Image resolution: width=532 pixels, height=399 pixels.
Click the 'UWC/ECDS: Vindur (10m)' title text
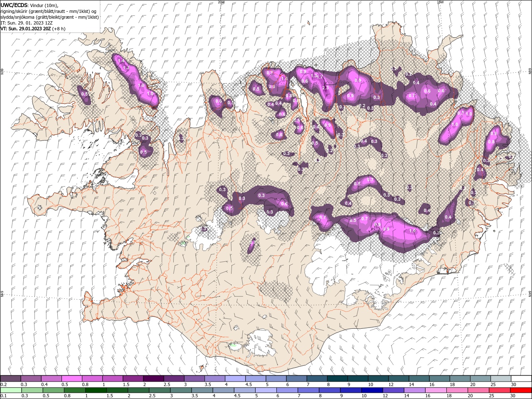pos(30,5)
